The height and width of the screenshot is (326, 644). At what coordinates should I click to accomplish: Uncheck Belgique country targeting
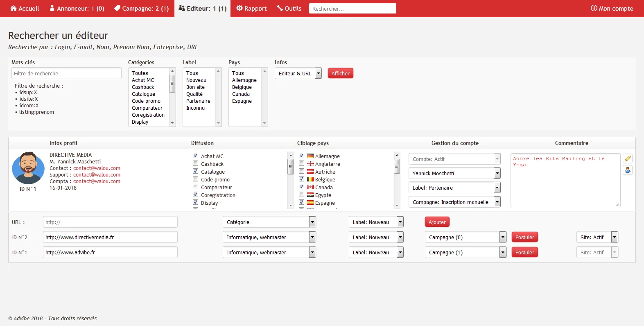302,179
